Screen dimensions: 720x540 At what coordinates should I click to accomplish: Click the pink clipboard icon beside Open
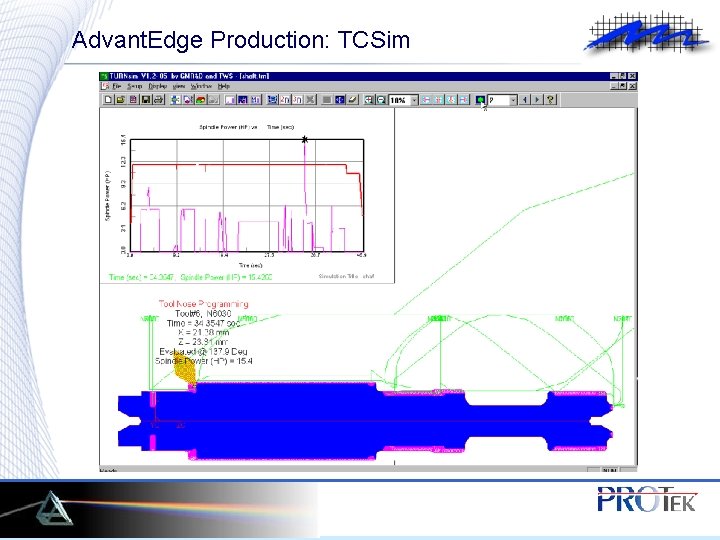pyautogui.click(x=133, y=100)
